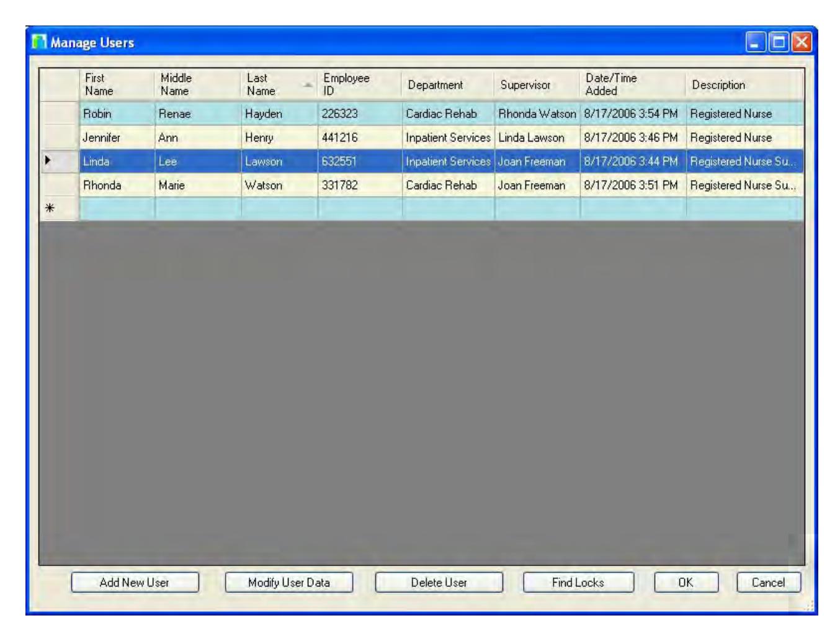Sort by the Employee ID column header
The width and height of the screenshot is (840, 636).
click(x=360, y=85)
